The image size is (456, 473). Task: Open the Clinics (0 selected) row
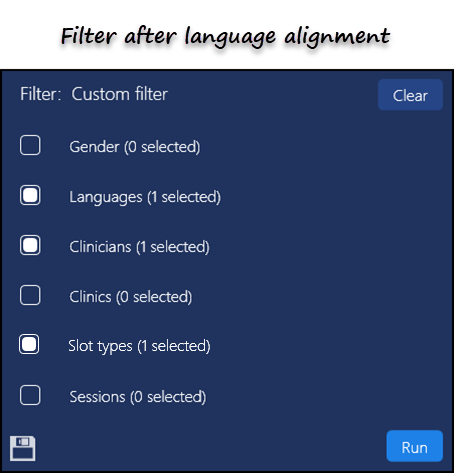131,297
